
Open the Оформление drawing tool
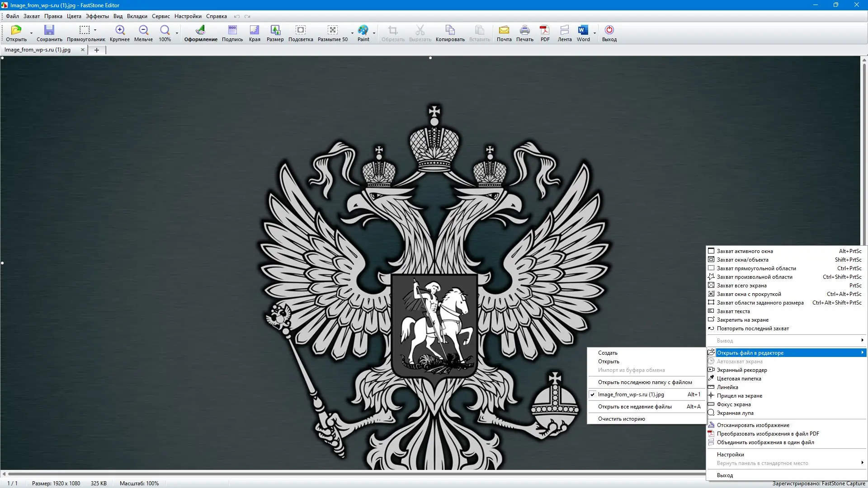[x=201, y=33]
